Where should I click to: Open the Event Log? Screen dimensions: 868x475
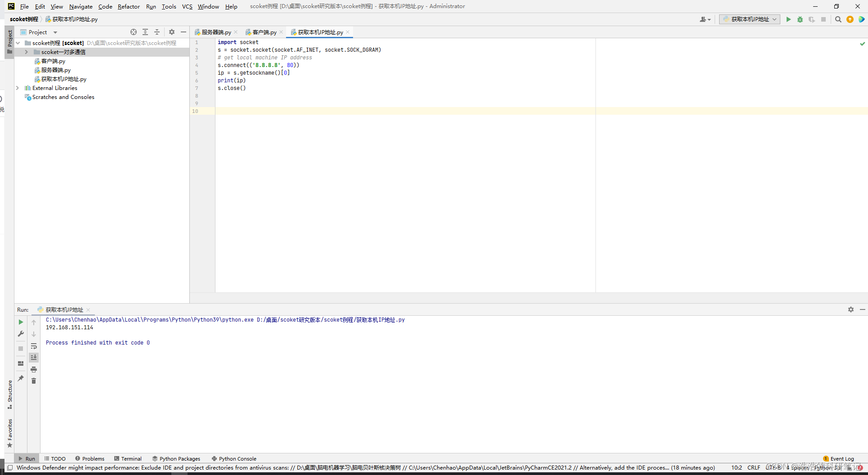[x=839, y=459]
